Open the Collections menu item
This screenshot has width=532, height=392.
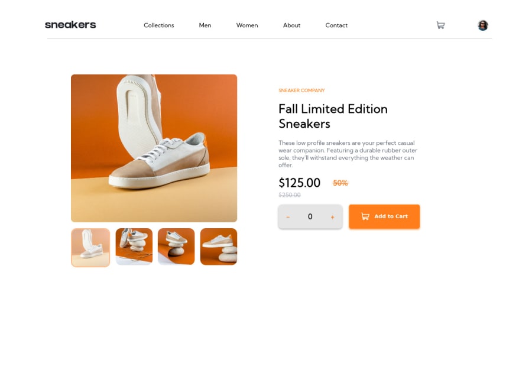(x=159, y=25)
